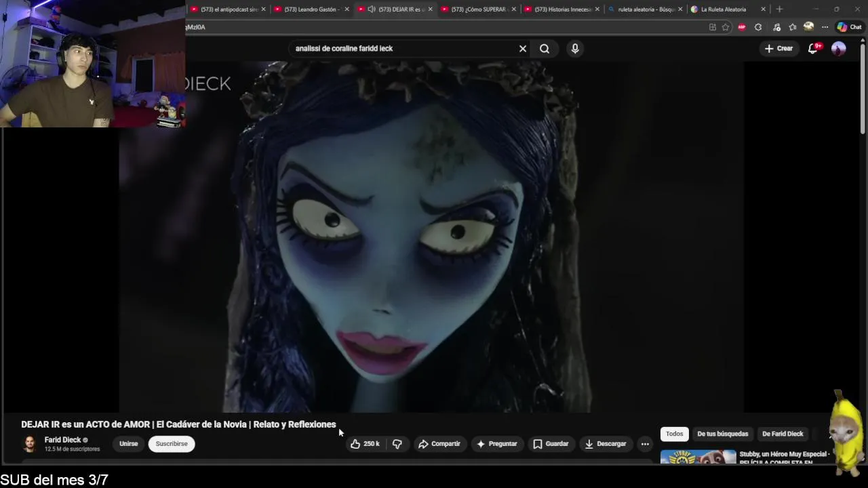Image resolution: width=868 pixels, height=488 pixels.
Task: Select the Todos filter chip
Action: point(674,434)
